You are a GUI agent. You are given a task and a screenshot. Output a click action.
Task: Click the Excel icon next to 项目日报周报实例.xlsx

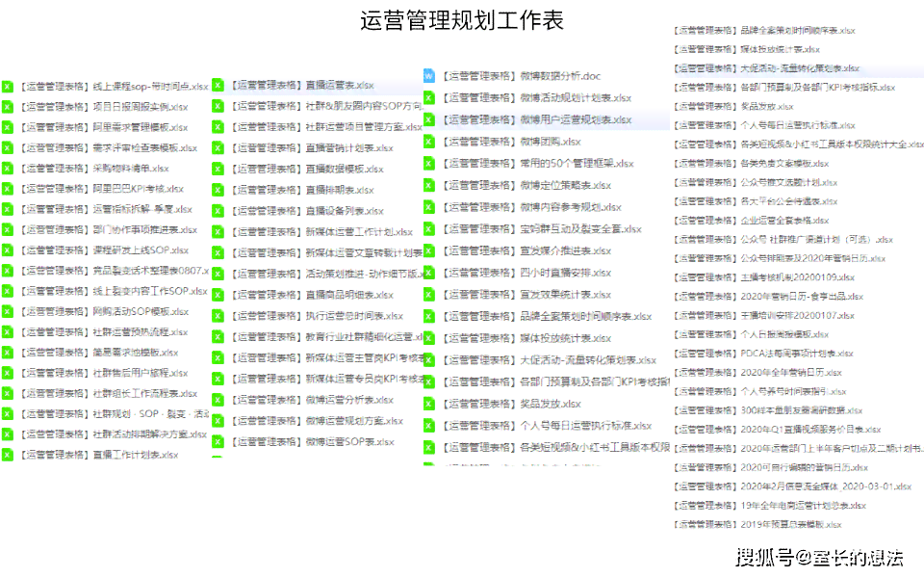click(7, 107)
